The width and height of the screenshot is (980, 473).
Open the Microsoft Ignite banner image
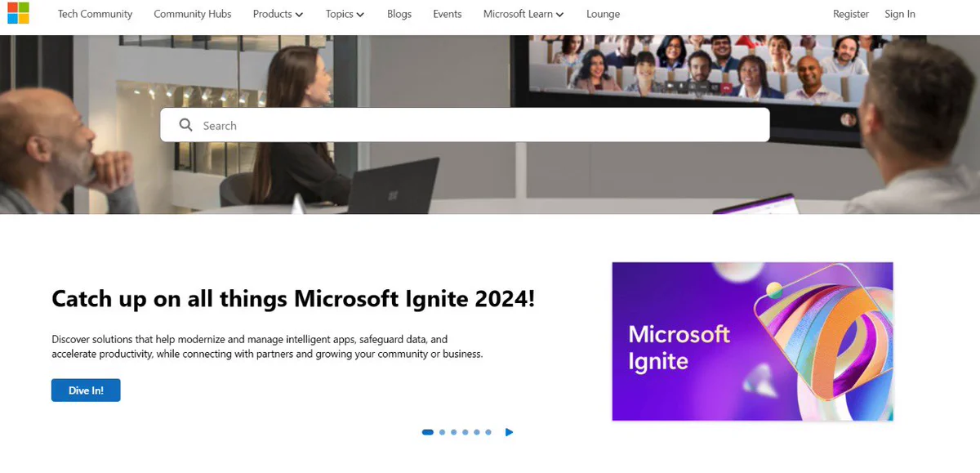point(752,341)
